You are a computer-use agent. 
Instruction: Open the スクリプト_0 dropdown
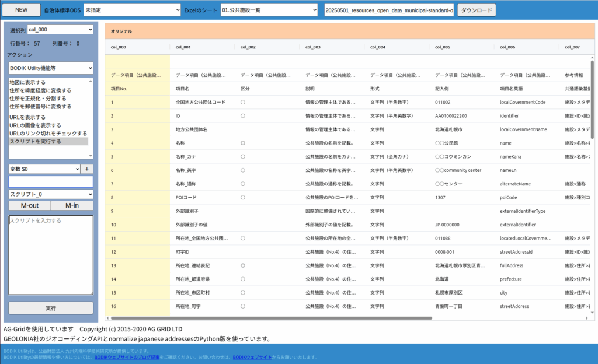50,194
